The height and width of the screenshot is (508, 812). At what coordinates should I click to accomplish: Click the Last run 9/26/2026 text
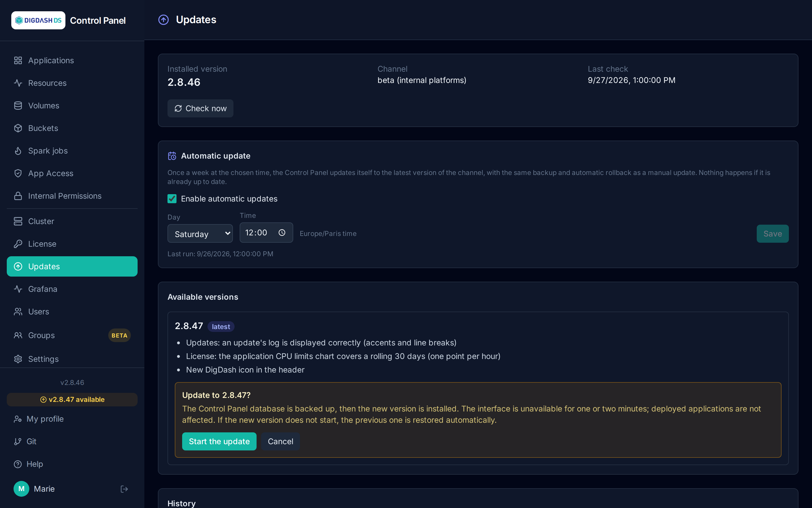pyautogui.click(x=220, y=254)
